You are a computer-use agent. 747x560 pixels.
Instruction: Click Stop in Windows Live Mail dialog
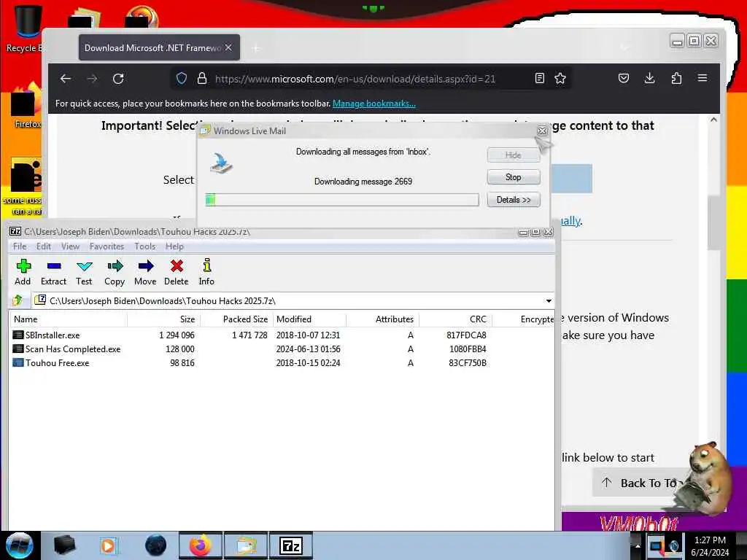coord(514,177)
